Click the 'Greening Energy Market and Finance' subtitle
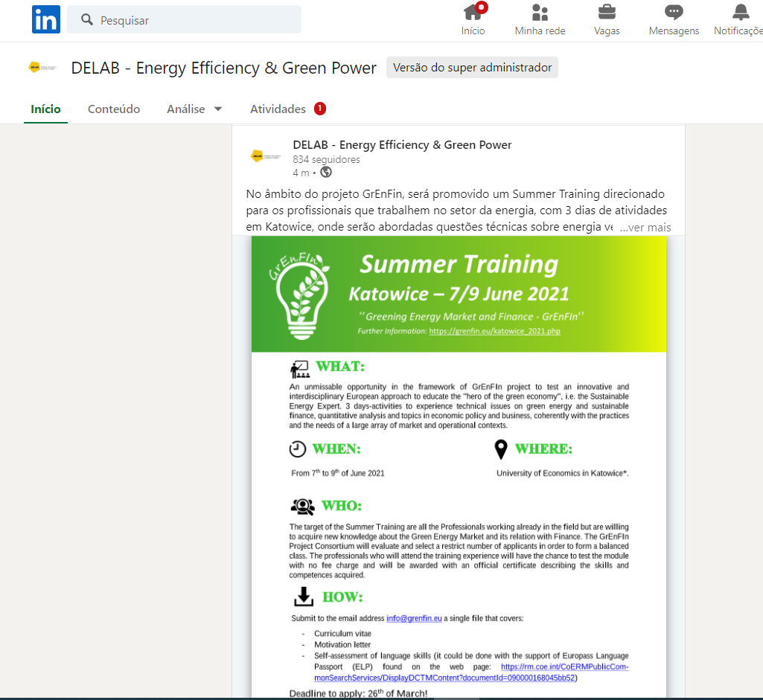763x700 pixels. pyautogui.click(x=471, y=316)
